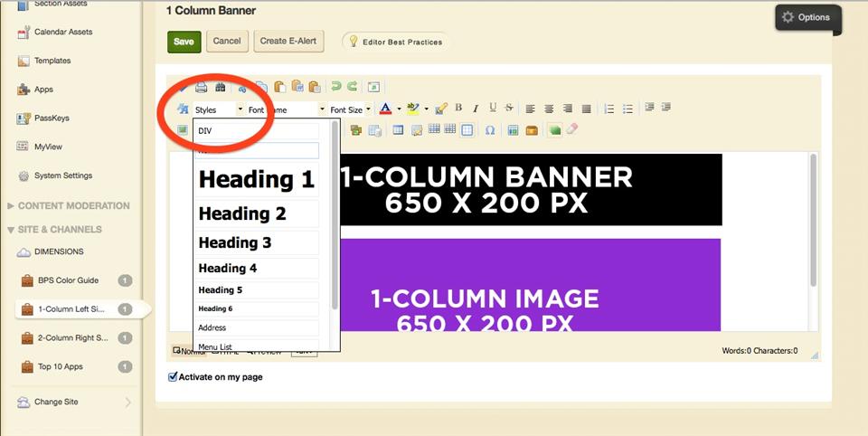Toggle Bold formatting

[x=458, y=108]
